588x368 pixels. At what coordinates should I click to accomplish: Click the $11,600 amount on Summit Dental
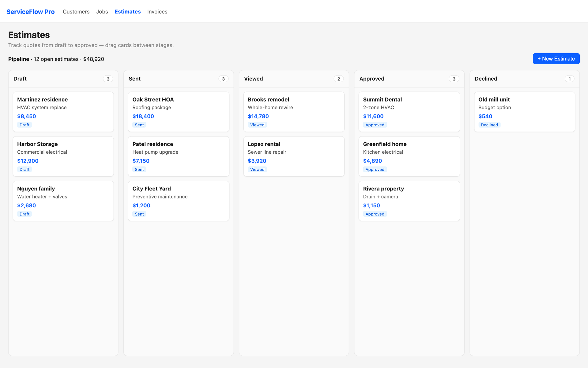click(373, 116)
